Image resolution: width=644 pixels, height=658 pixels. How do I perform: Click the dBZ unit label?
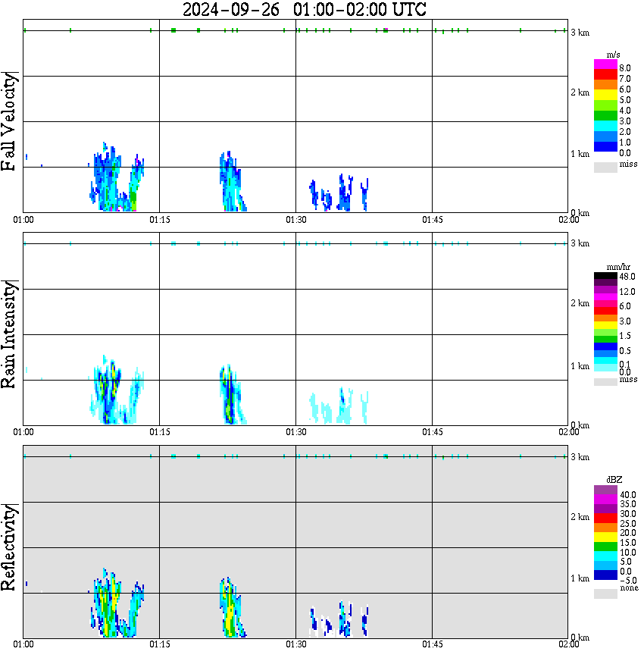coord(614,479)
